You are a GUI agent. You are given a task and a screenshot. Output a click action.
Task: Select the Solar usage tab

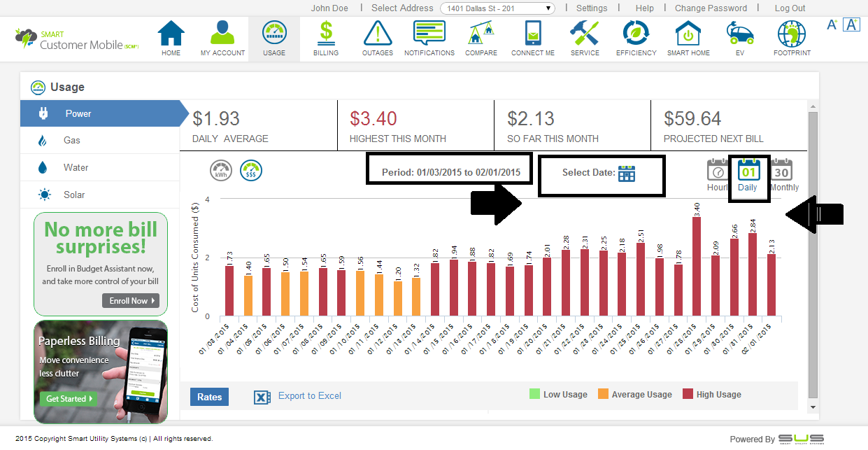74,195
